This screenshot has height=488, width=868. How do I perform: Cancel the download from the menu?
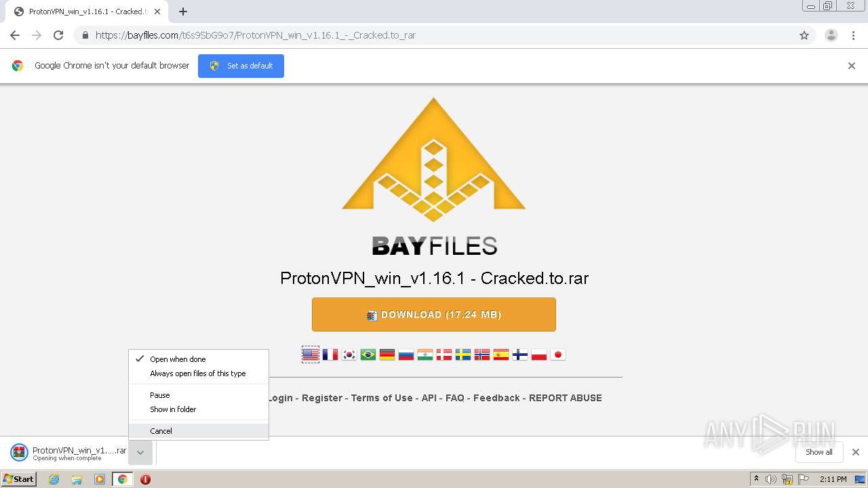pyautogui.click(x=199, y=431)
